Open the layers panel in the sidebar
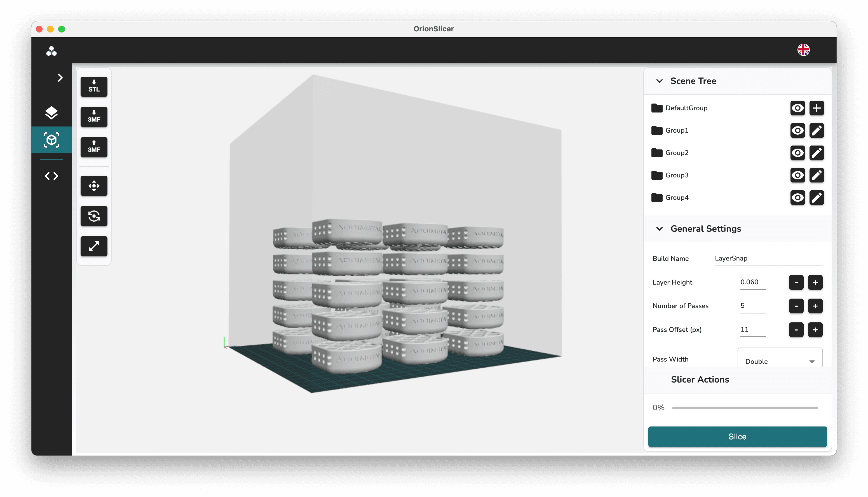The width and height of the screenshot is (868, 497). [51, 113]
